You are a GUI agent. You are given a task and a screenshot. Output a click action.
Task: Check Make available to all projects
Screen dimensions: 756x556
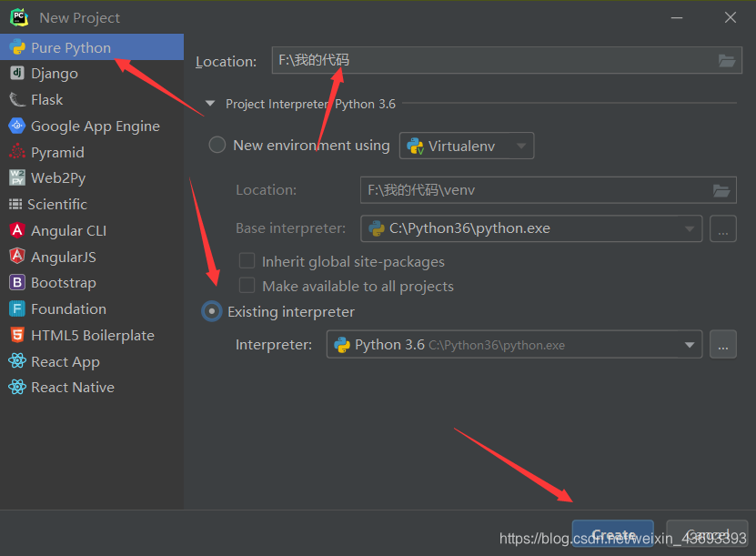point(247,285)
